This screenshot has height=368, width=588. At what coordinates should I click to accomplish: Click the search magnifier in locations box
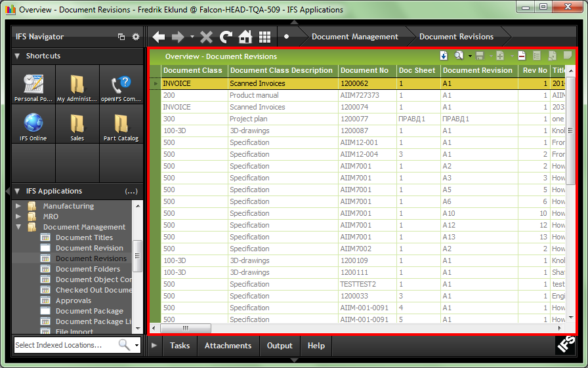pyautogui.click(x=124, y=345)
